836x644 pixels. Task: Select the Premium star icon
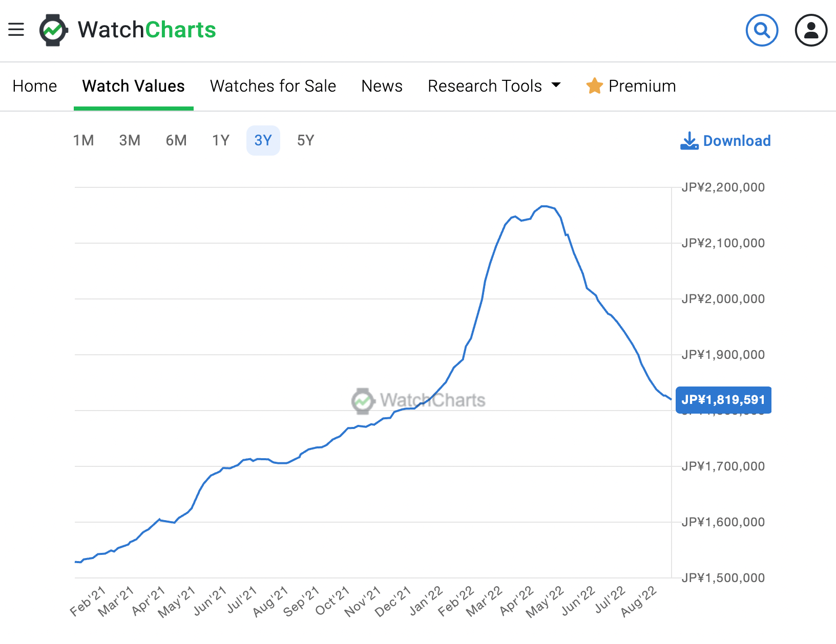tap(594, 86)
